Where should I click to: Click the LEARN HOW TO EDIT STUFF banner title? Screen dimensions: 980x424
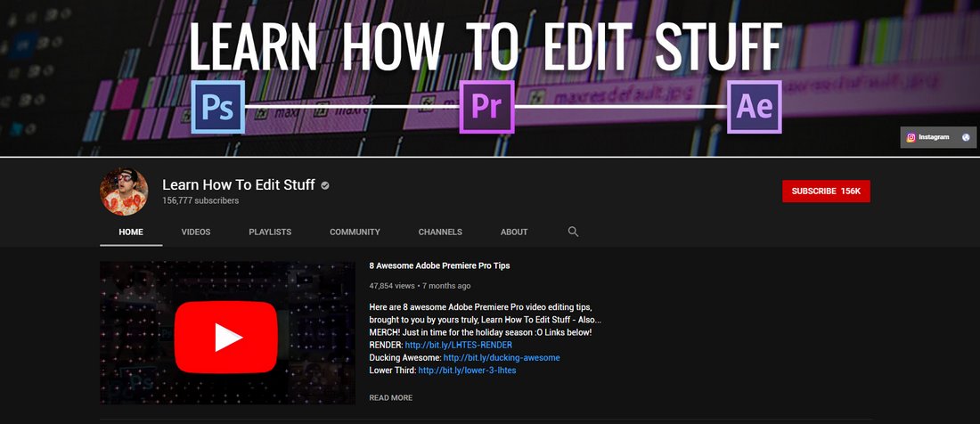tap(486, 46)
